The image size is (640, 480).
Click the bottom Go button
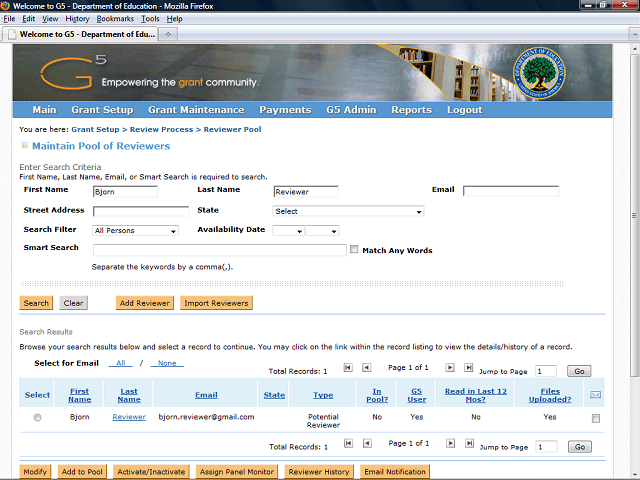pyautogui.click(x=580, y=447)
